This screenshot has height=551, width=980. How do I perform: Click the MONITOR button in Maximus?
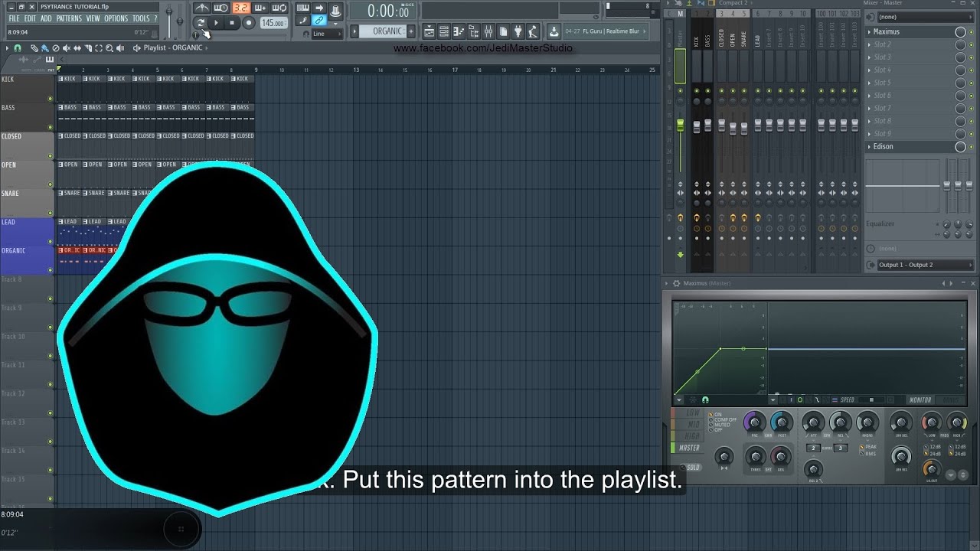click(920, 400)
